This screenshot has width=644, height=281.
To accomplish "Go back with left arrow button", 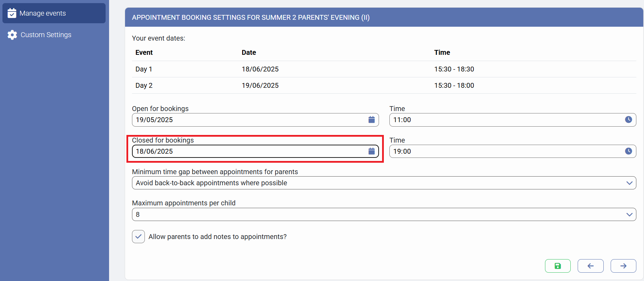I will (590, 266).
